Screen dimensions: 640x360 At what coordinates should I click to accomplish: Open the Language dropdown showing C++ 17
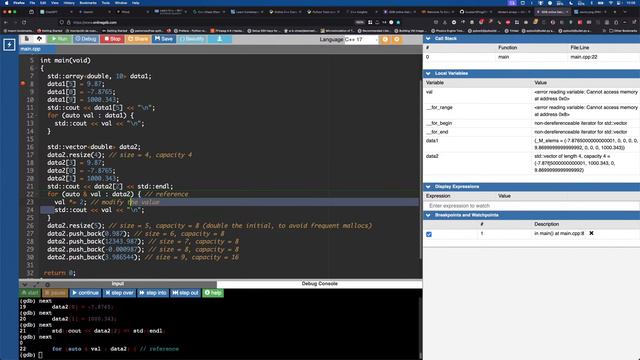(x=361, y=39)
